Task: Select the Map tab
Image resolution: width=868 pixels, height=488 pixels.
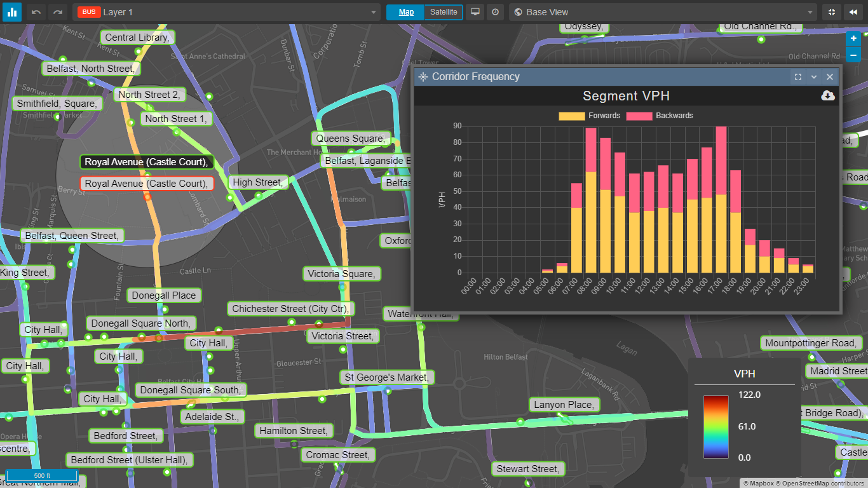Action: pyautogui.click(x=405, y=11)
